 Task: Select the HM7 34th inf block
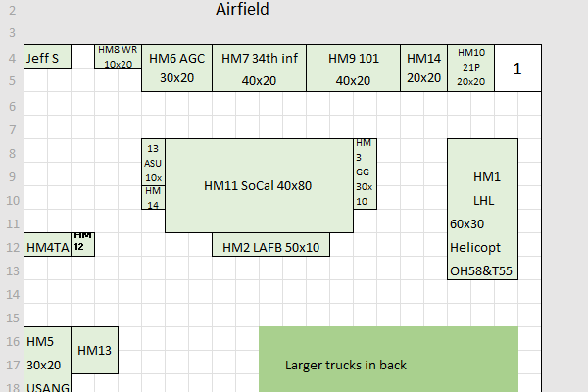pyautogui.click(x=259, y=68)
